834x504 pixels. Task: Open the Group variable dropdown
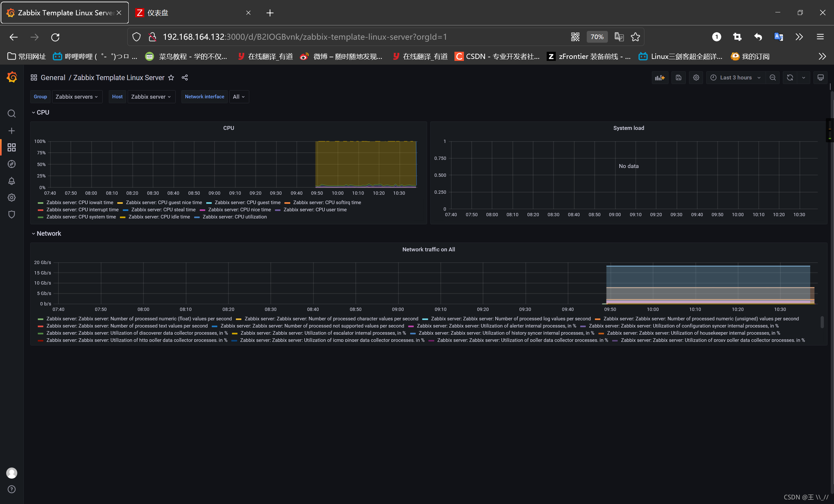[77, 97]
